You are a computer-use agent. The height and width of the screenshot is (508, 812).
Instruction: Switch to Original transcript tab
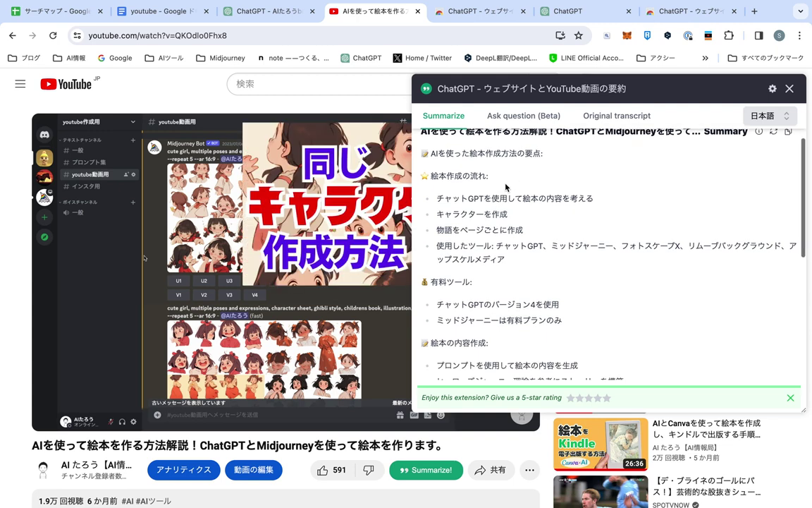pyautogui.click(x=616, y=116)
